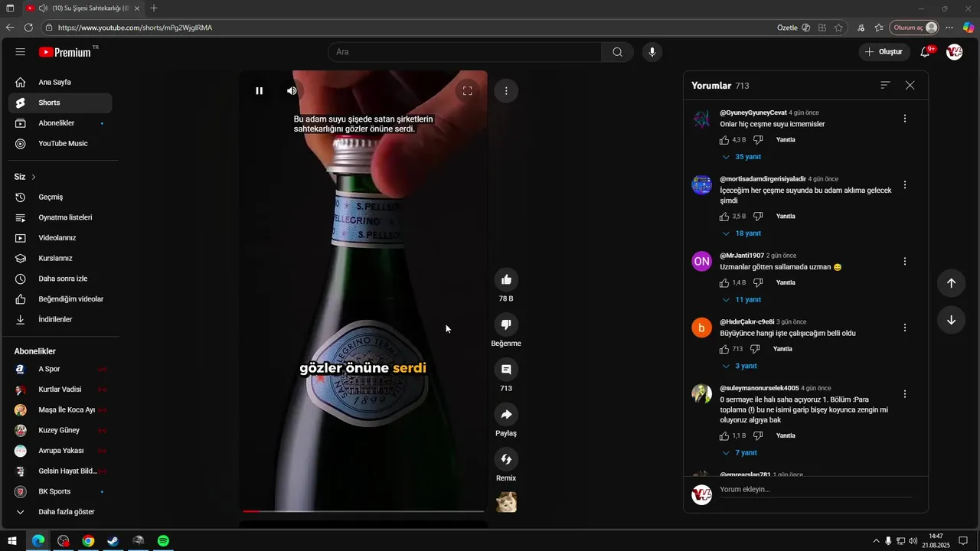Open Chrome from the Windows taskbar
980x551 pixels.
pyautogui.click(x=88, y=541)
